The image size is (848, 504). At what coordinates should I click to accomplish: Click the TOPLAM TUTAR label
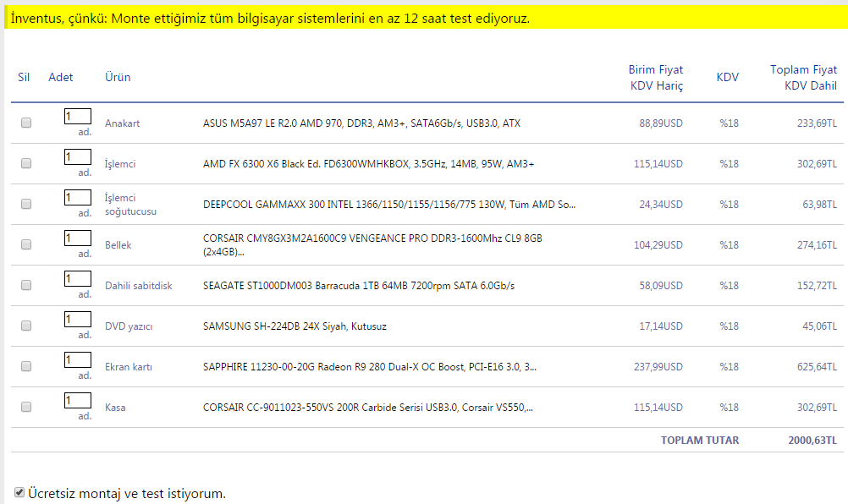700,441
